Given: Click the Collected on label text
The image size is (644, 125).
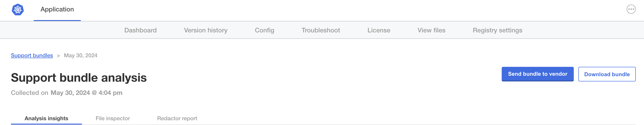Looking at the screenshot, I should (29, 93).
